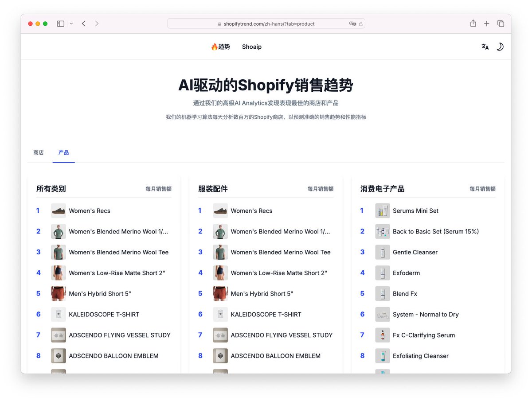The image size is (532, 401).
Task: Open the Exfoderm product
Action: 406,273
